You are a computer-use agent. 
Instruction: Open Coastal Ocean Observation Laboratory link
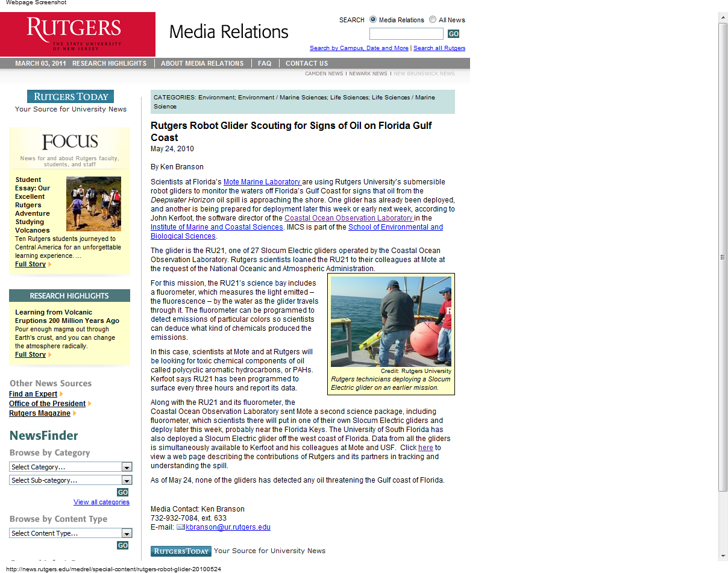pos(349,218)
